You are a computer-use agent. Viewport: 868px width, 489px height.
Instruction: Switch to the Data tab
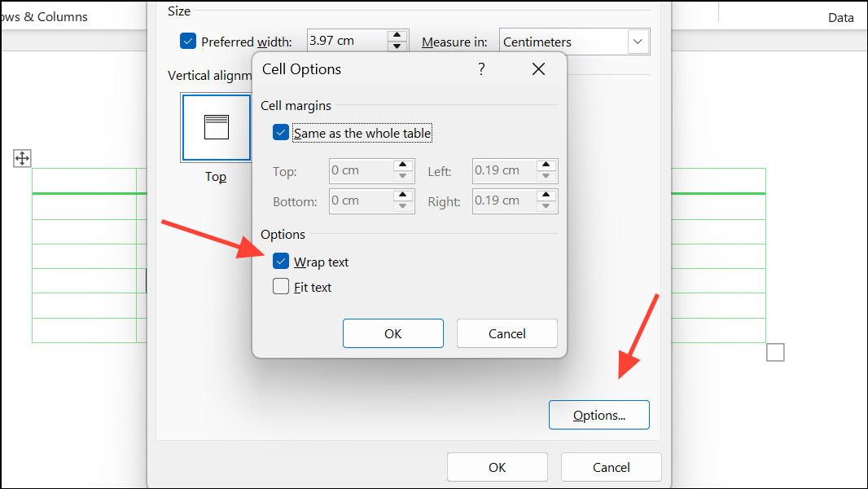[x=840, y=16]
